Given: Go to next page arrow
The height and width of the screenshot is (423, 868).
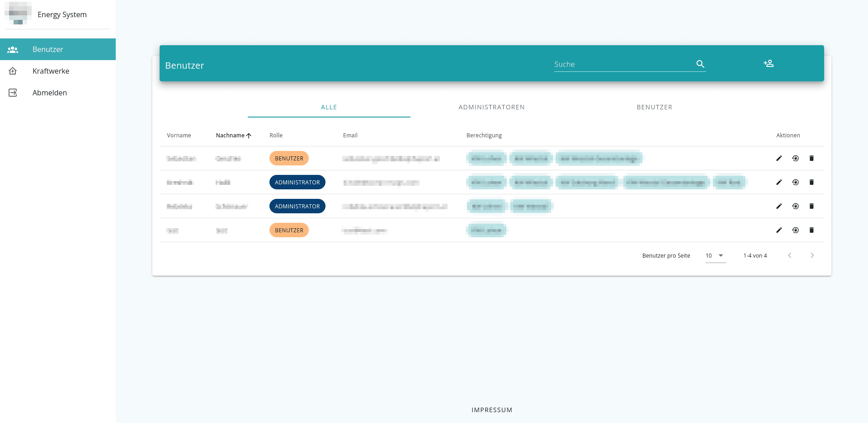Looking at the screenshot, I should pyautogui.click(x=812, y=256).
